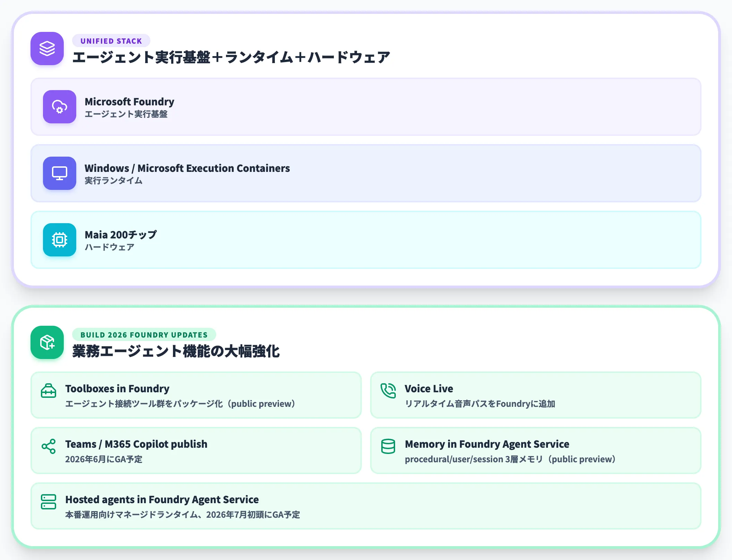Click the ハードウェア subtitle under Maia 200
732x560 pixels.
pyautogui.click(x=110, y=247)
